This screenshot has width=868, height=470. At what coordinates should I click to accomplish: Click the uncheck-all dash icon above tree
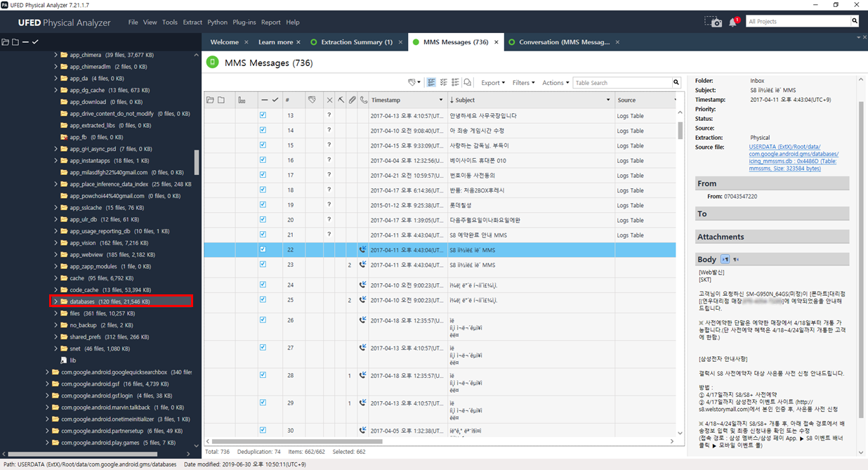[25, 42]
